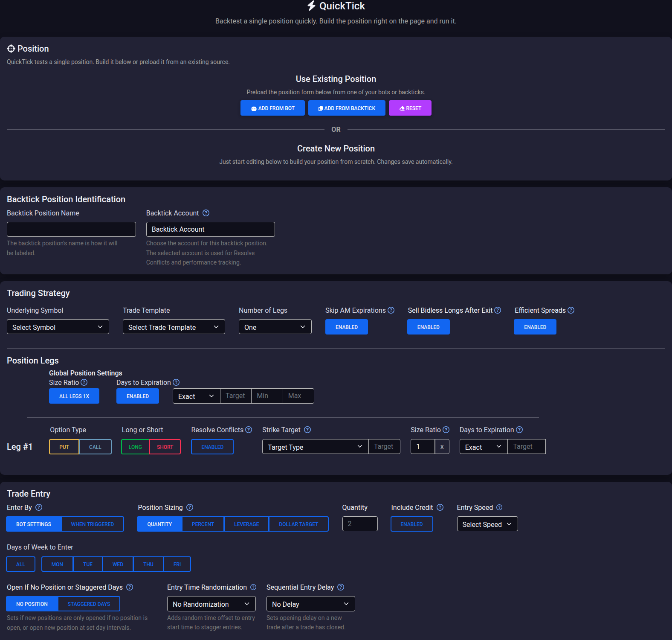This screenshot has height=640, width=672.
Task: Click Entry Speed help icon
Action: coord(499,507)
